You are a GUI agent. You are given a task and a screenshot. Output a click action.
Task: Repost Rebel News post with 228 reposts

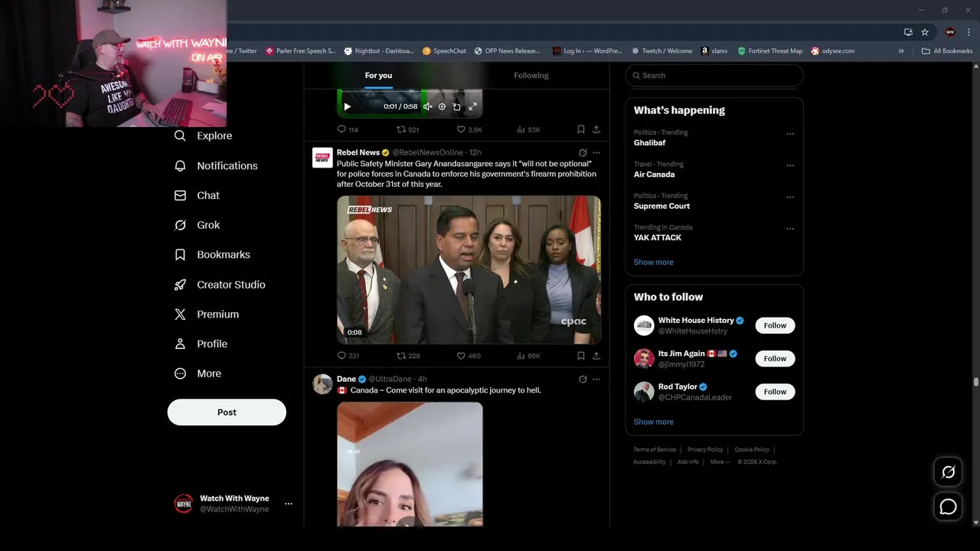pos(408,356)
